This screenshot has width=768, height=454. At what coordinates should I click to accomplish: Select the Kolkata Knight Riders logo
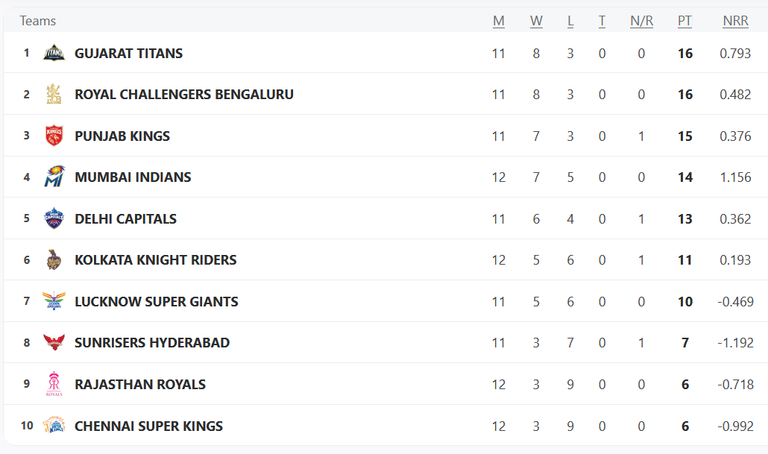click(x=54, y=260)
